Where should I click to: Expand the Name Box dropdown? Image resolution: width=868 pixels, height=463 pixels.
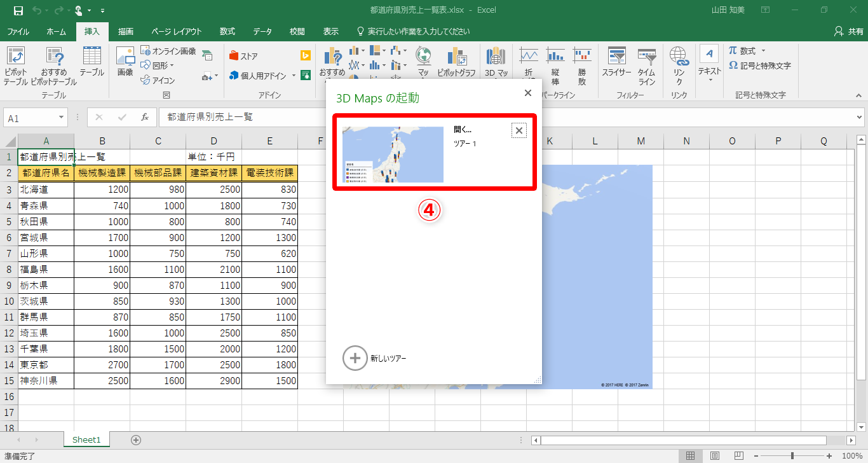[x=62, y=118]
